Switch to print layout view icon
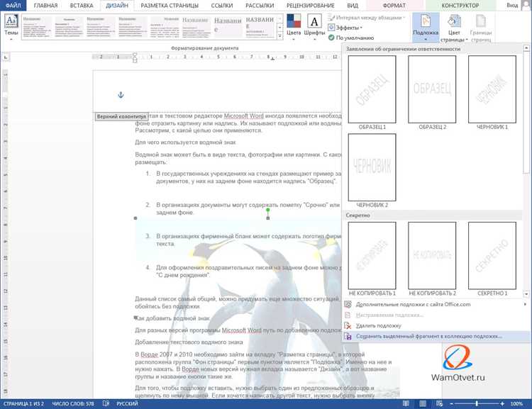 tap(423, 403)
